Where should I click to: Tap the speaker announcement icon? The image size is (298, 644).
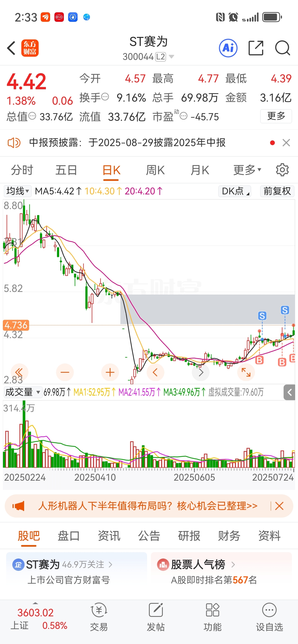click(14, 143)
